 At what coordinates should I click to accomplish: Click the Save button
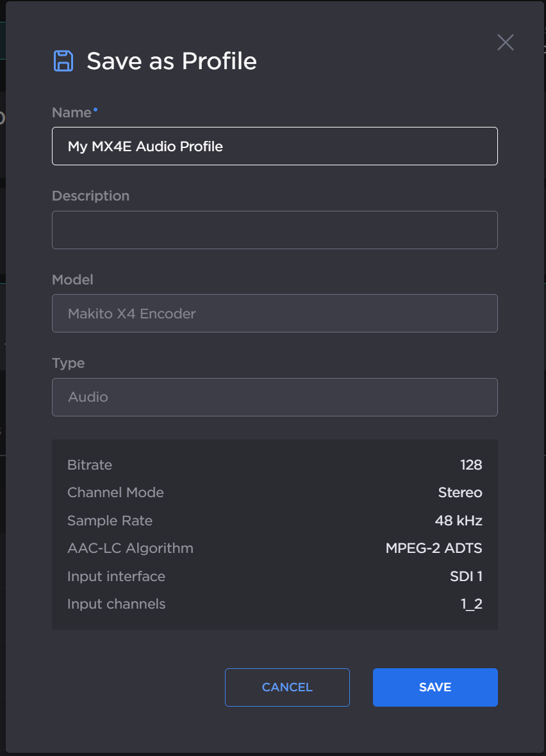(435, 687)
